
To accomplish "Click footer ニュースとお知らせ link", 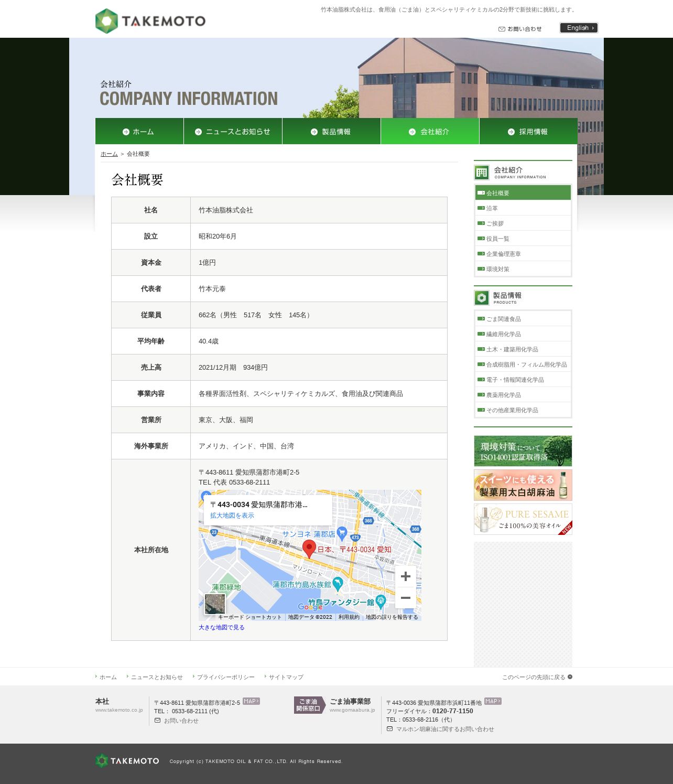I will 157,677.
